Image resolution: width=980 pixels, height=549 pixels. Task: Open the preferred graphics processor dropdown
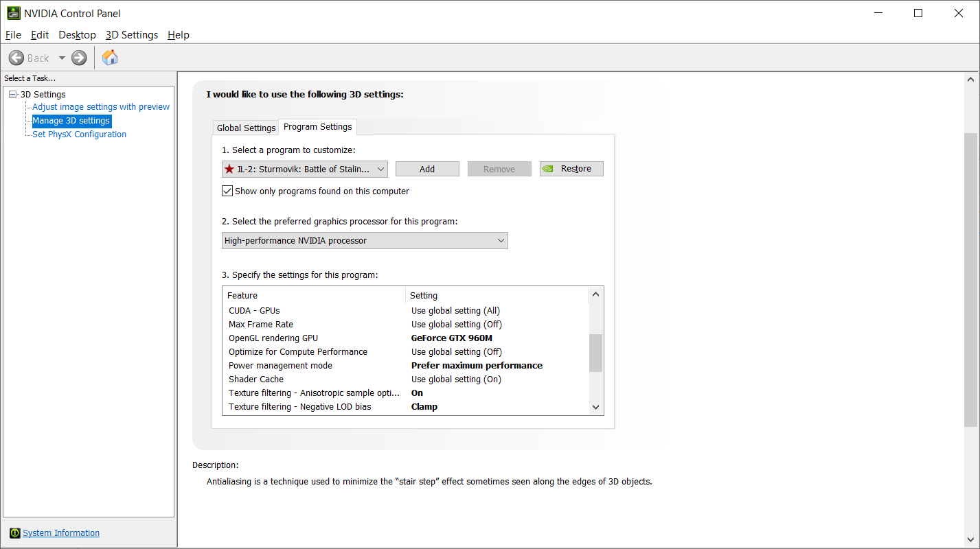(365, 240)
